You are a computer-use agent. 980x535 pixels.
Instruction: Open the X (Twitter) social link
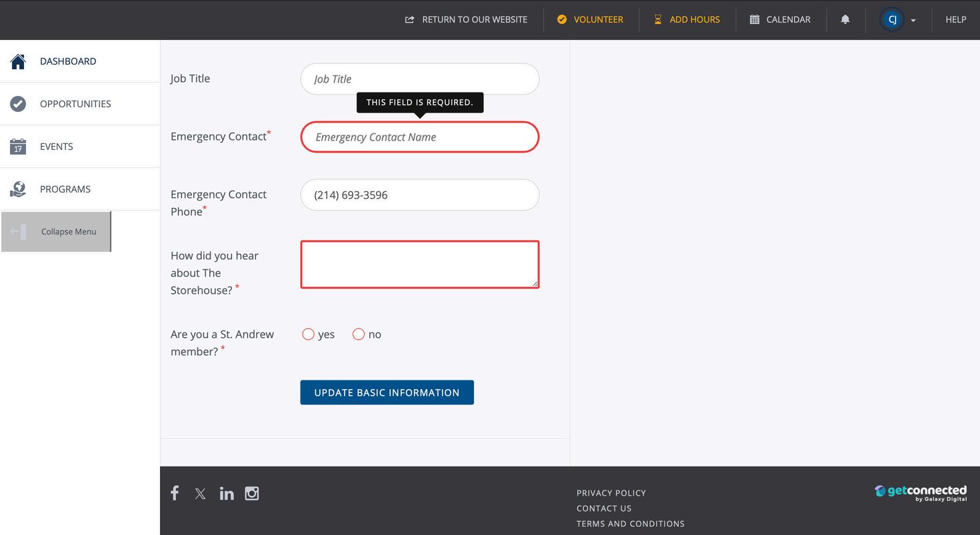click(200, 494)
